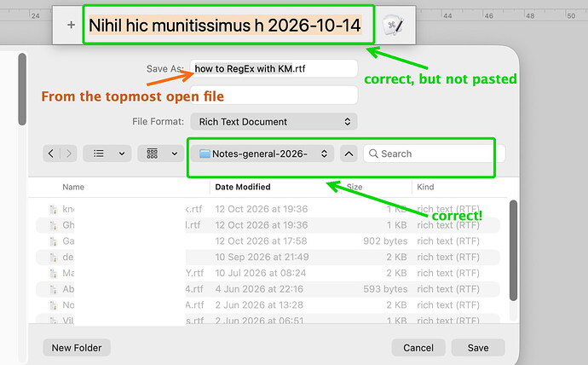Select file modified 2 Jun 2026 at 13:28
This screenshot has height=365, width=588.
click(x=268, y=305)
